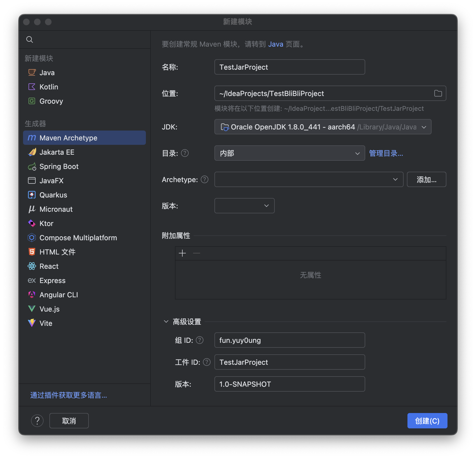Image resolution: width=476 pixels, height=458 pixels.
Task: Open the 目录 catalog dropdown showing 内部
Action: pyautogui.click(x=289, y=153)
